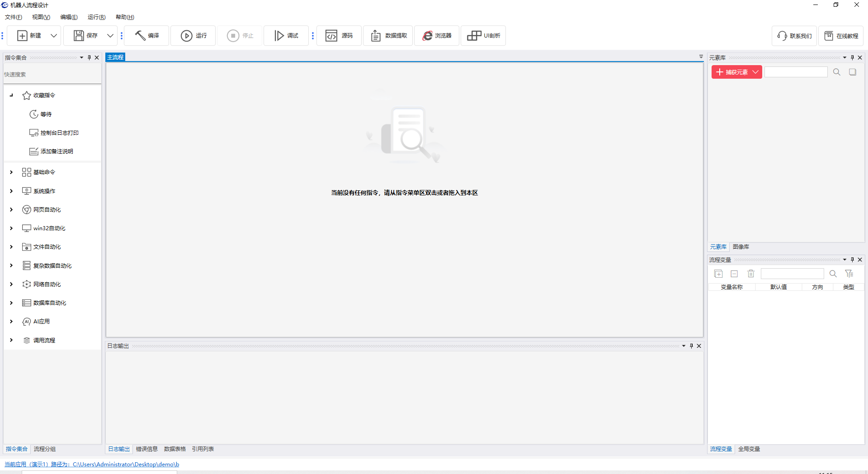The image size is (868, 474).
Task: Expand the 基础命令 tree node
Action: tap(11, 172)
